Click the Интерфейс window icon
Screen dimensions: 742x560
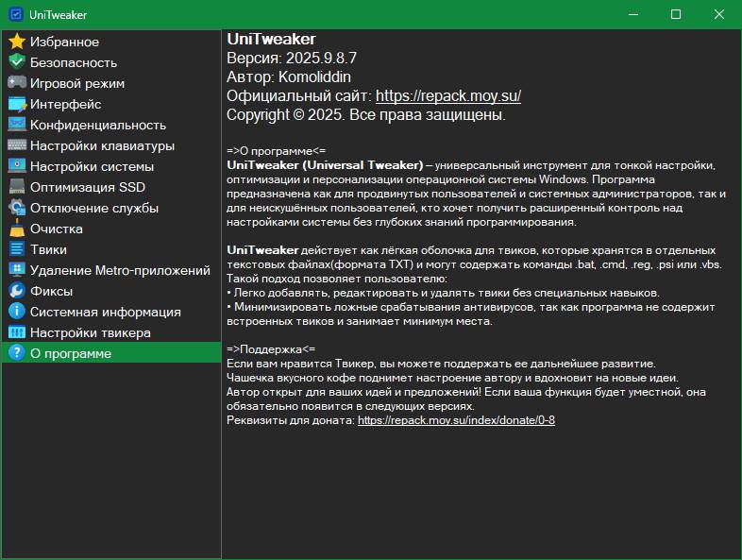coord(17,104)
